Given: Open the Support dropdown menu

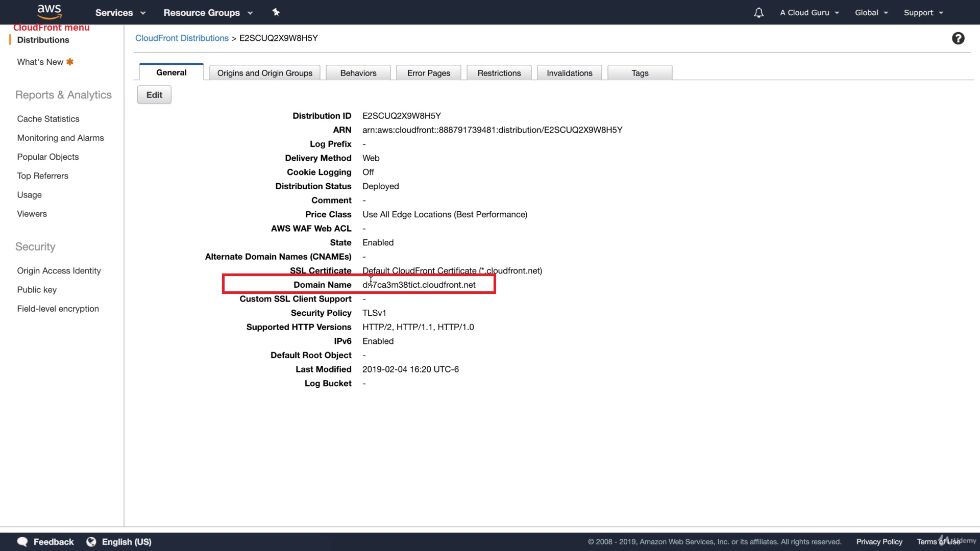Looking at the screenshot, I should point(923,13).
